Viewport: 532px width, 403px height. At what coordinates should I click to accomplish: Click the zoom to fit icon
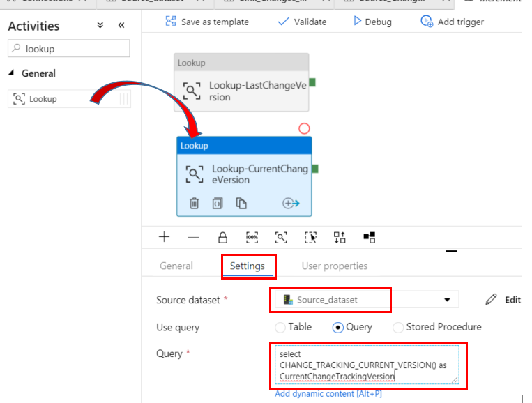(281, 238)
